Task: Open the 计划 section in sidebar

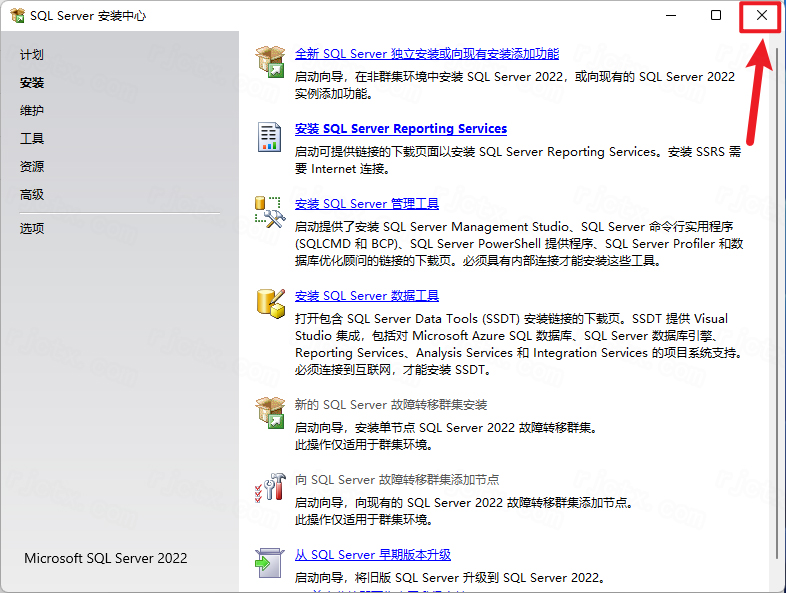Action: 32,55
